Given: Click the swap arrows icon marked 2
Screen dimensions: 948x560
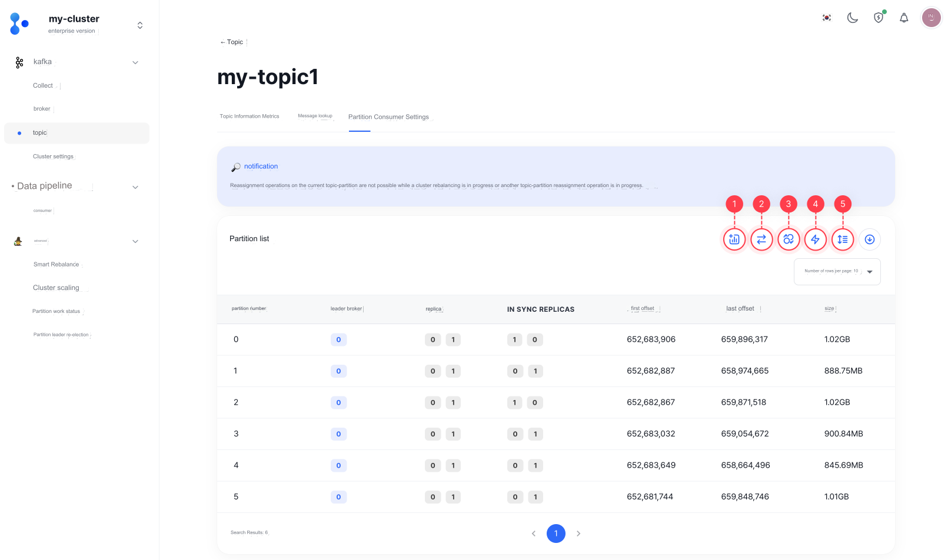Looking at the screenshot, I should [761, 239].
